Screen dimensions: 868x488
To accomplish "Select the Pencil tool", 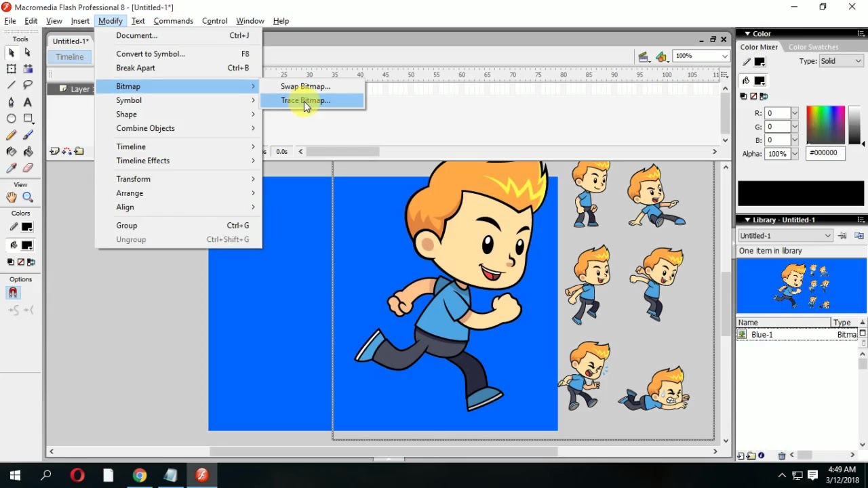I will point(12,135).
